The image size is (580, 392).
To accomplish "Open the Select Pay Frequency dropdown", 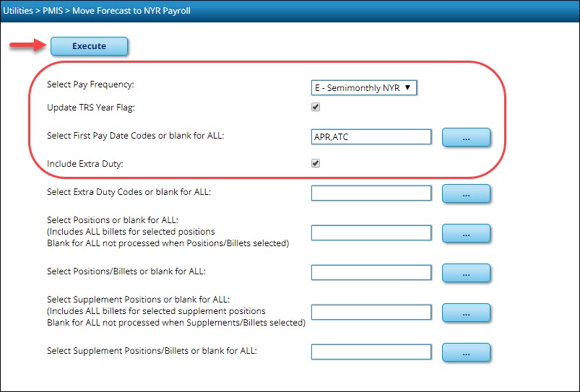I will coord(365,87).
